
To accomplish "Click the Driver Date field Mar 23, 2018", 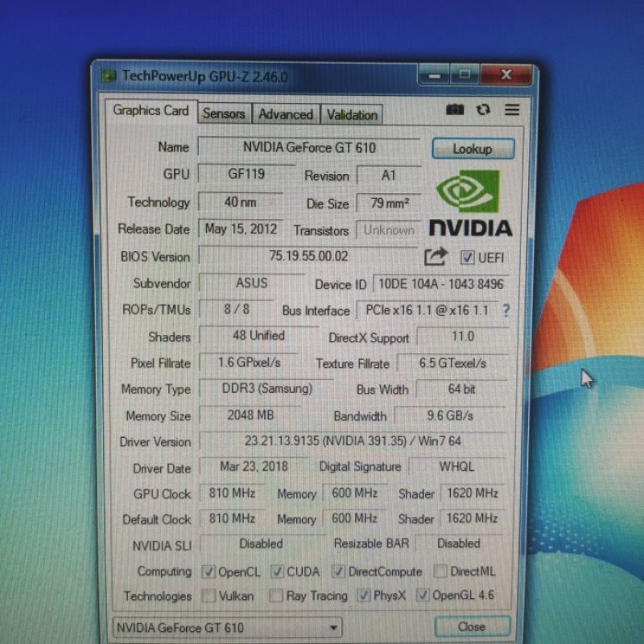I will coord(254,467).
